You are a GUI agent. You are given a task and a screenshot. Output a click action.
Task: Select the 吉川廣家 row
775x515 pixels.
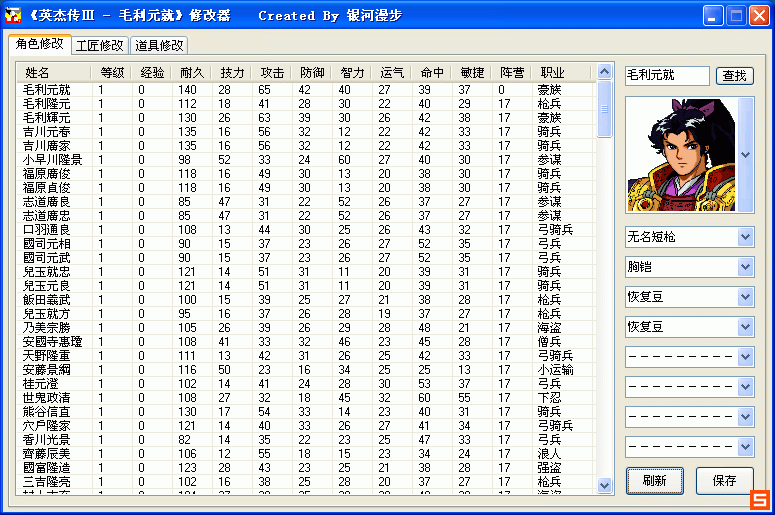(306, 146)
